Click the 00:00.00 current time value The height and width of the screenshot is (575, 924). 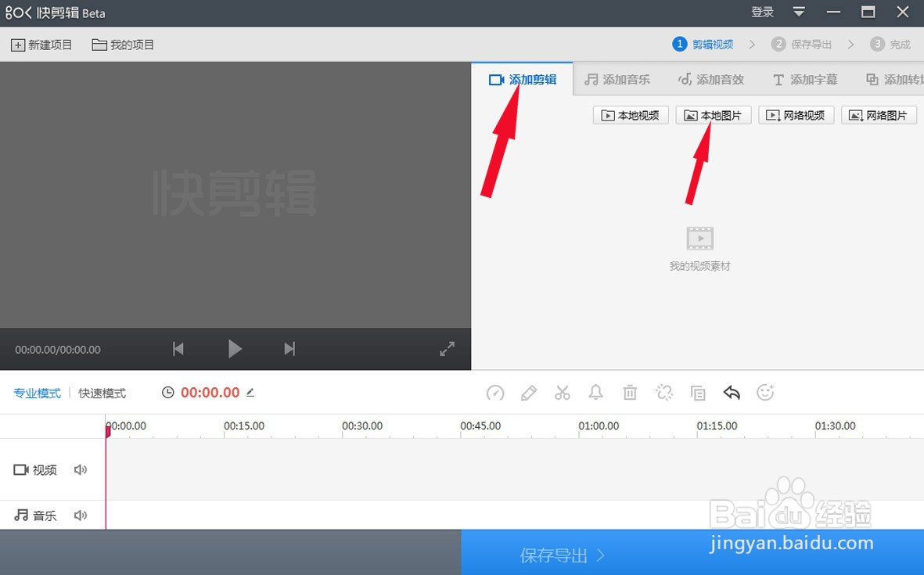coord(210,393)
